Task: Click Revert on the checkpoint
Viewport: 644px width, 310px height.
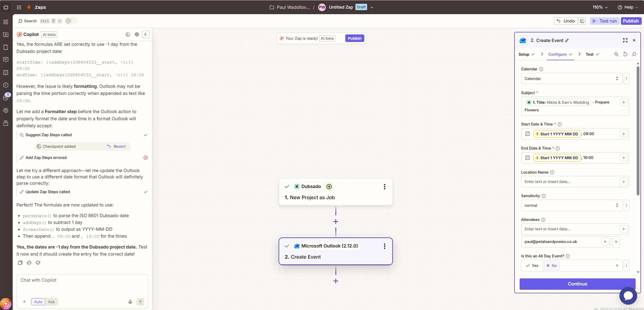Action: click(116, 147)
